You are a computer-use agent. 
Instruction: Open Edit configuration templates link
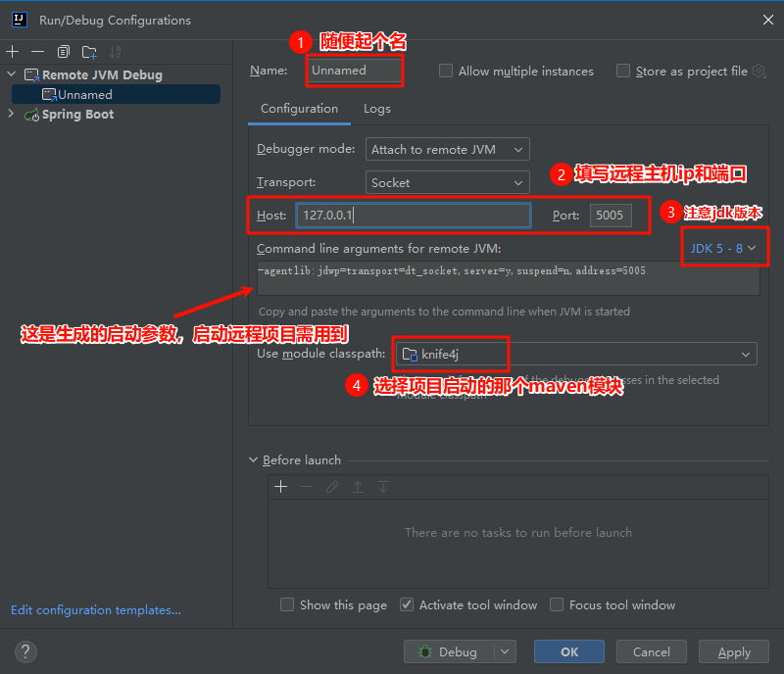pos(95,610)
